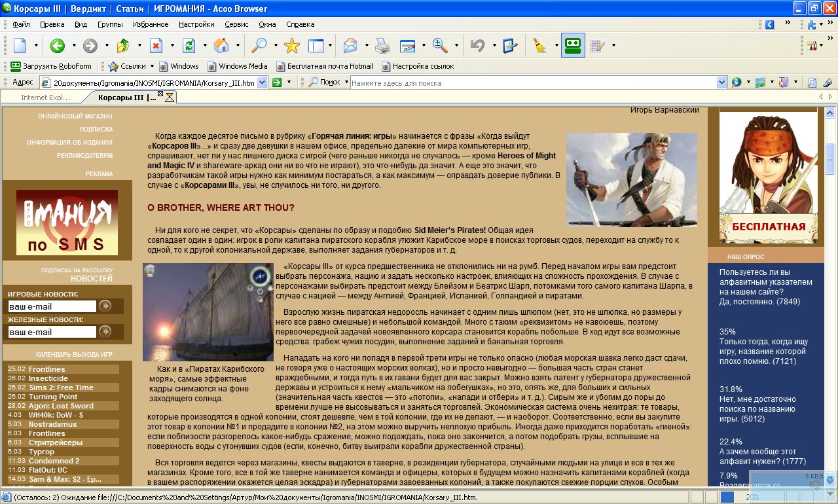Screen dimensions: 838x504
Task: Click the notepad form-fill icon
Action: tap(597, 46)
